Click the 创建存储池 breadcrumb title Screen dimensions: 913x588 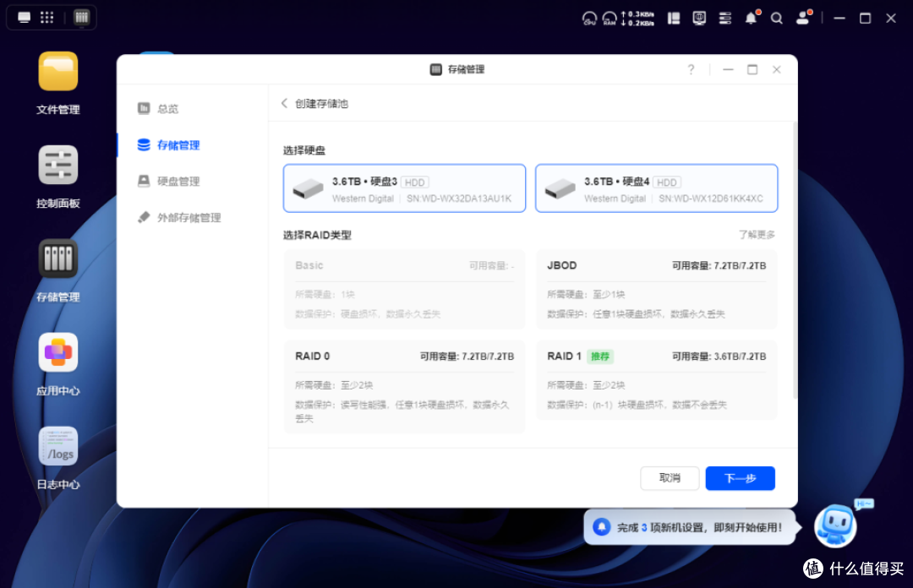pyautogui.click(x=321, y=104)
